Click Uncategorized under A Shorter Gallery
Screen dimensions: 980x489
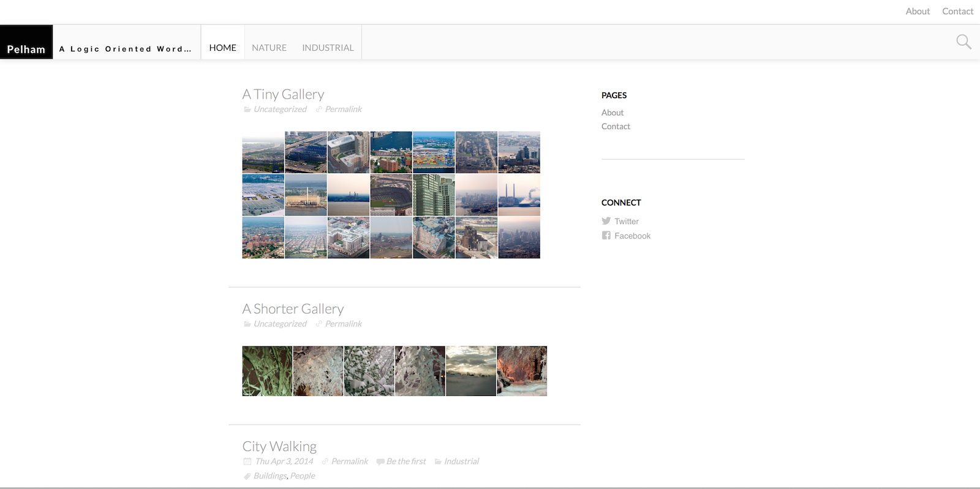tap(280, 324)
